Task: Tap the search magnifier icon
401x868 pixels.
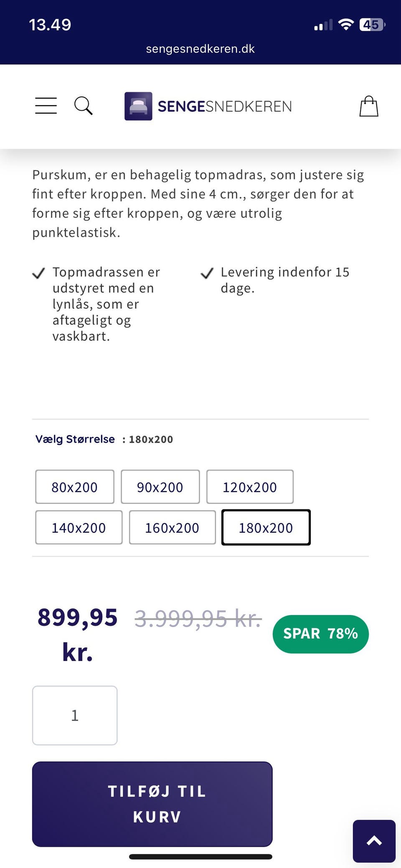Action: click(83, 106)
